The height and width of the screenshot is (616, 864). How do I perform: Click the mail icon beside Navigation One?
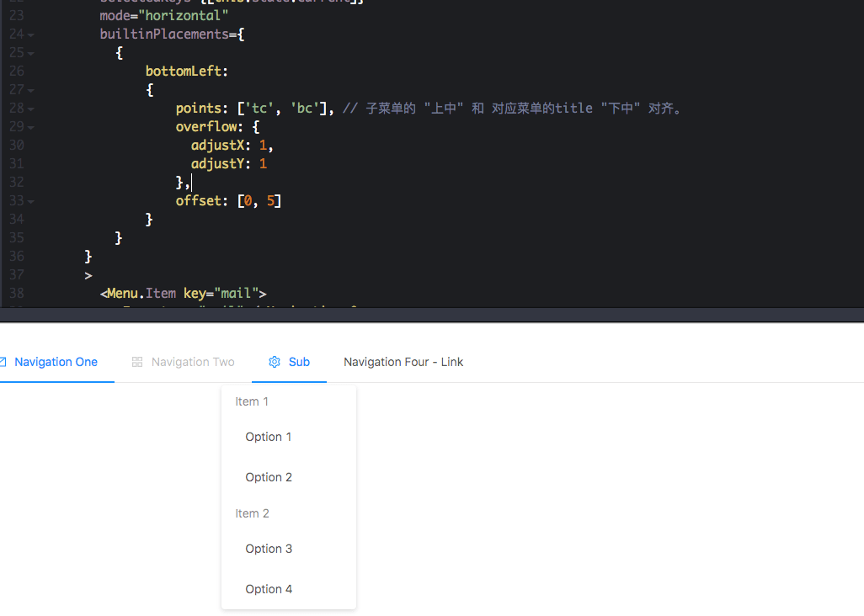(3, 362)
